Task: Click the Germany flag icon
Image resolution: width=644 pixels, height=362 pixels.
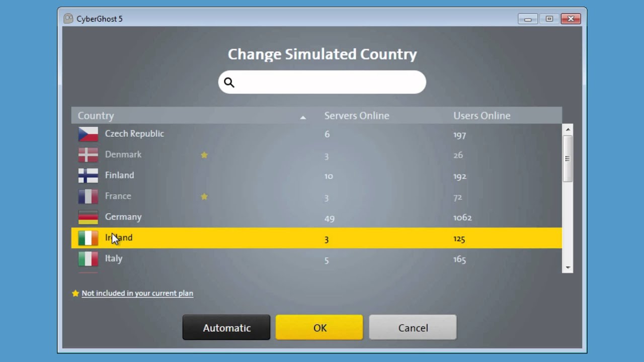Action: coord(88,217)
